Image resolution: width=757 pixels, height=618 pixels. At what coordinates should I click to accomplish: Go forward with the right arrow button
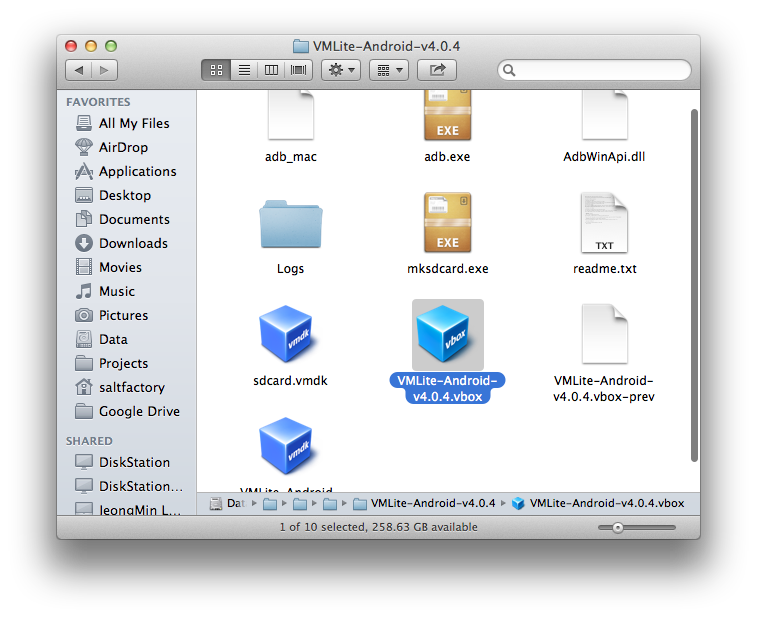tap(104, 70)
